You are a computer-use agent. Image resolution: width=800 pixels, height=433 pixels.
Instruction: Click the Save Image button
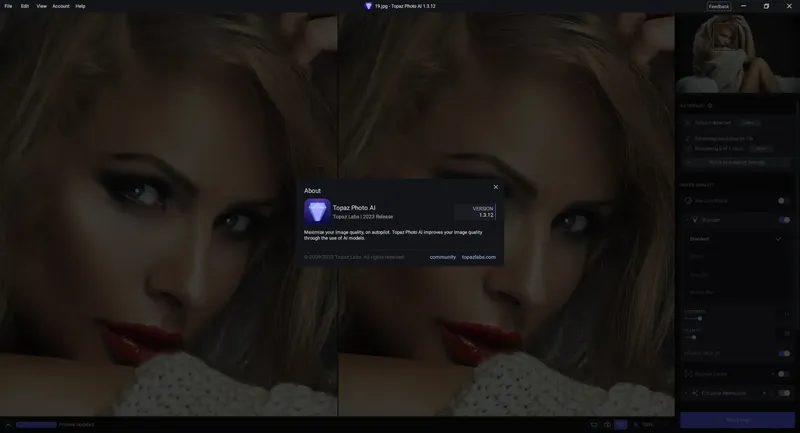point(737,420)
